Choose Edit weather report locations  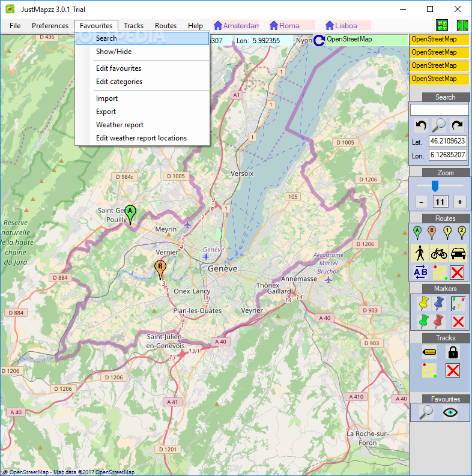142,138
